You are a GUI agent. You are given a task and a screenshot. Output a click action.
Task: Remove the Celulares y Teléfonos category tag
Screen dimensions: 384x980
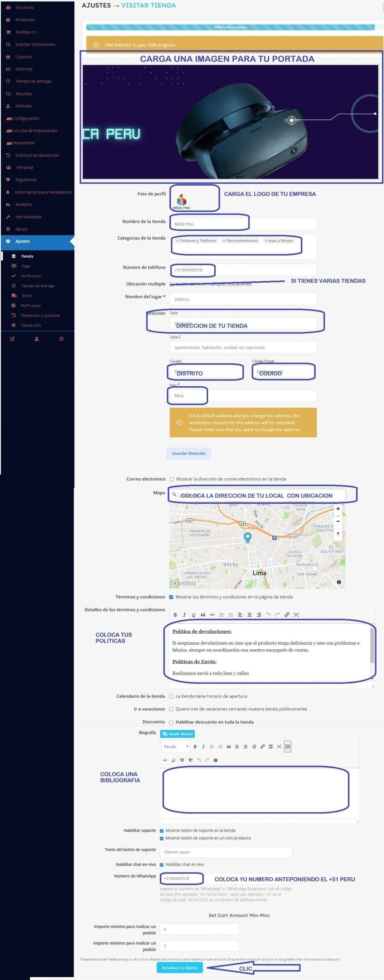177,241
